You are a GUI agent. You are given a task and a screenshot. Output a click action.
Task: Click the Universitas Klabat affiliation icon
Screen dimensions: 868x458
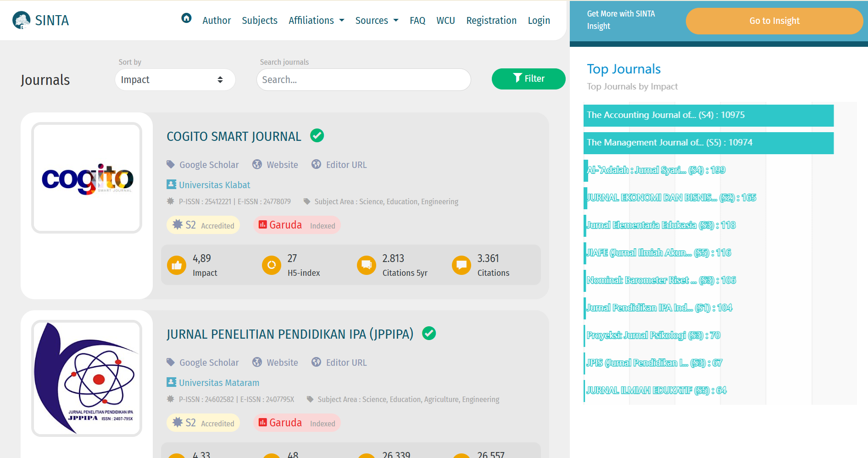tap(172, 184)
